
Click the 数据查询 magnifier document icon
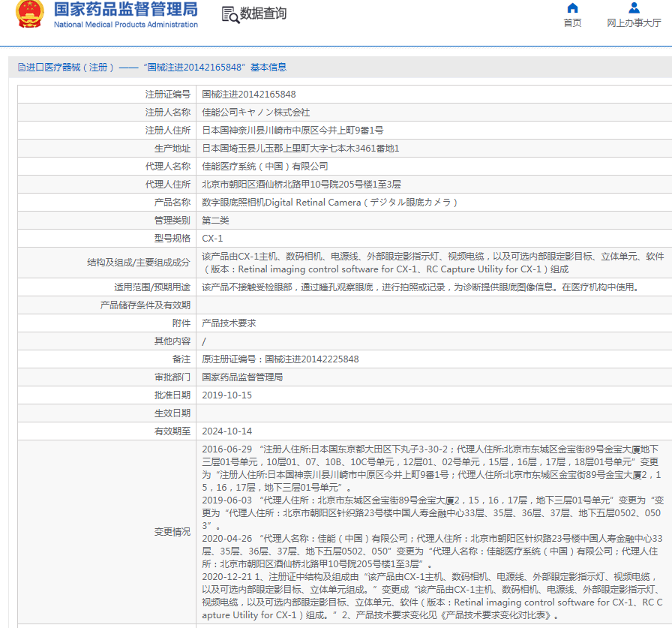(x=230, y=14)
